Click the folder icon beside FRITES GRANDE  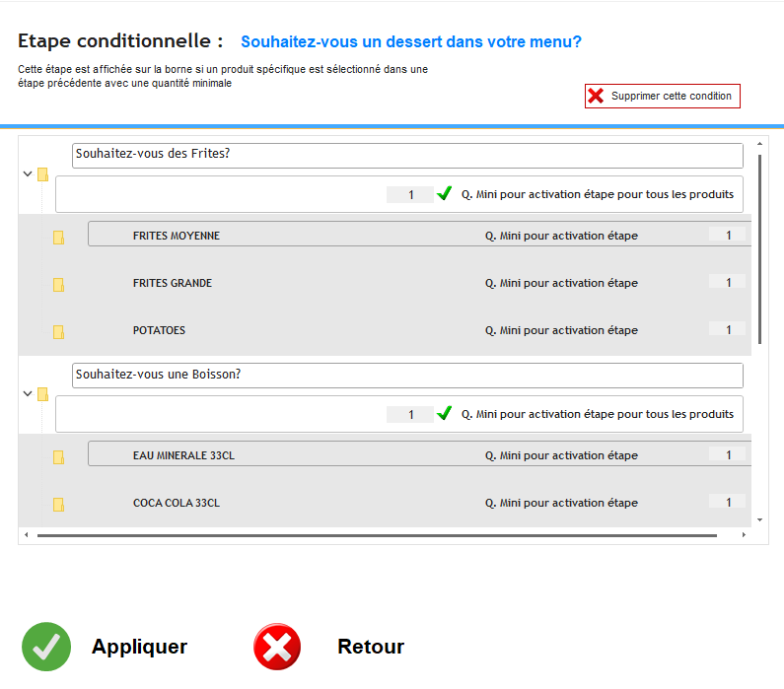click(x=58, y=284)
